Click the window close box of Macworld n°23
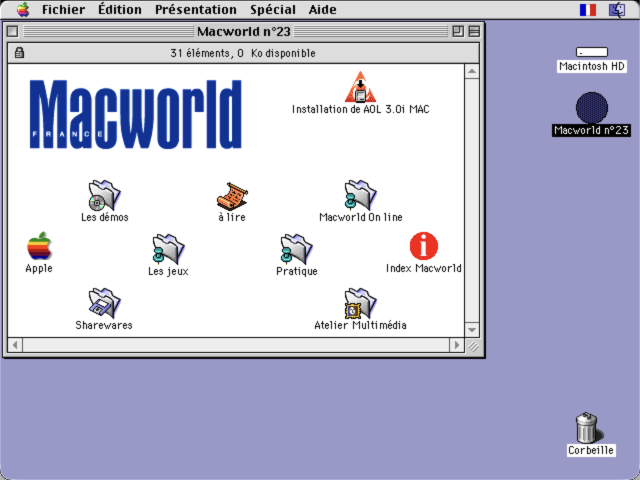The width and height of the screenshot is (640, 480). [x=13, y=31]
